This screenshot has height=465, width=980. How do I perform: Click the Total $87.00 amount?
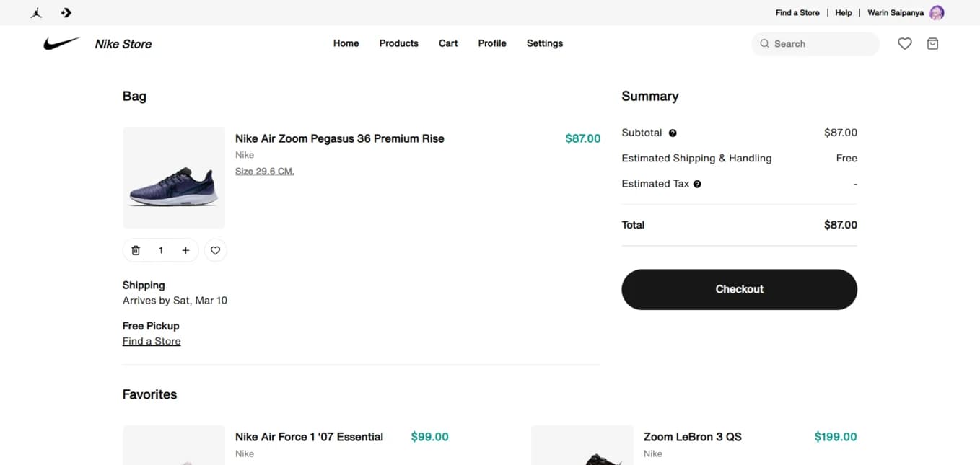coord(841,225)
